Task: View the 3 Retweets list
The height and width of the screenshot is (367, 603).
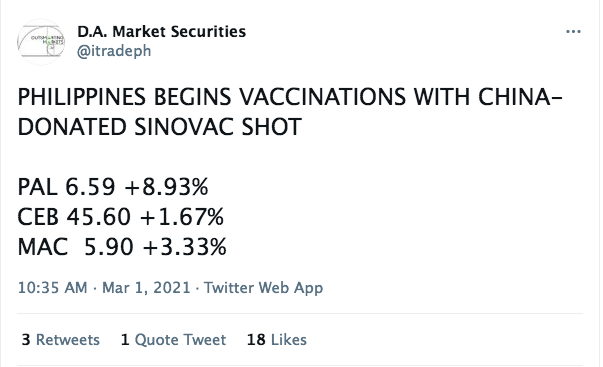Action: [60, 340]
